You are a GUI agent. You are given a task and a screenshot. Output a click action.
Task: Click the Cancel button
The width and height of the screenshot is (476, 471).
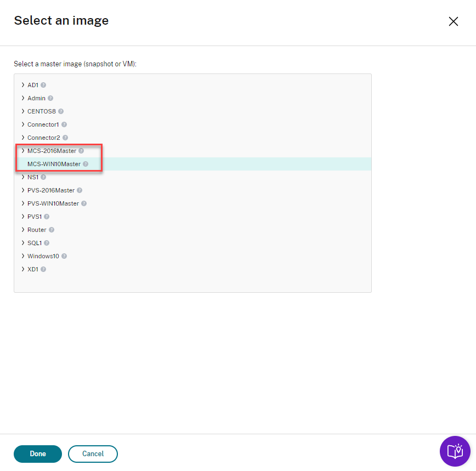(93, 454)
